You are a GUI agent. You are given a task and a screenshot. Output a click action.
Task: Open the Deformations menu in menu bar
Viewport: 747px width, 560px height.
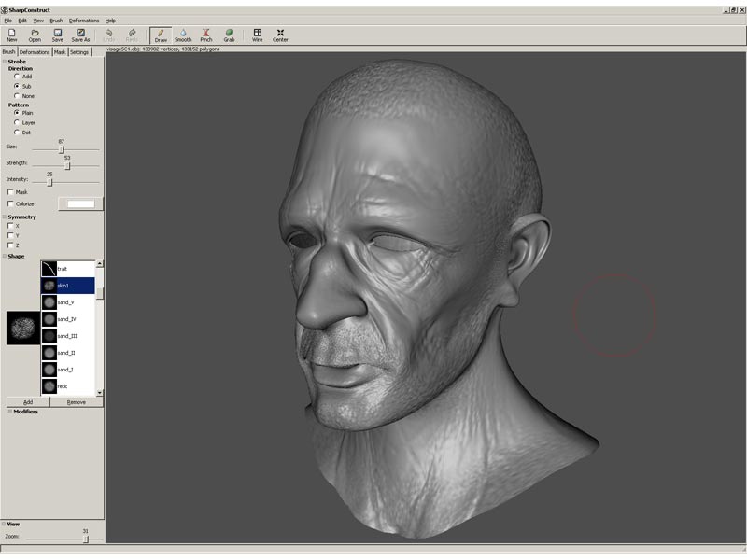pos(84,20)
